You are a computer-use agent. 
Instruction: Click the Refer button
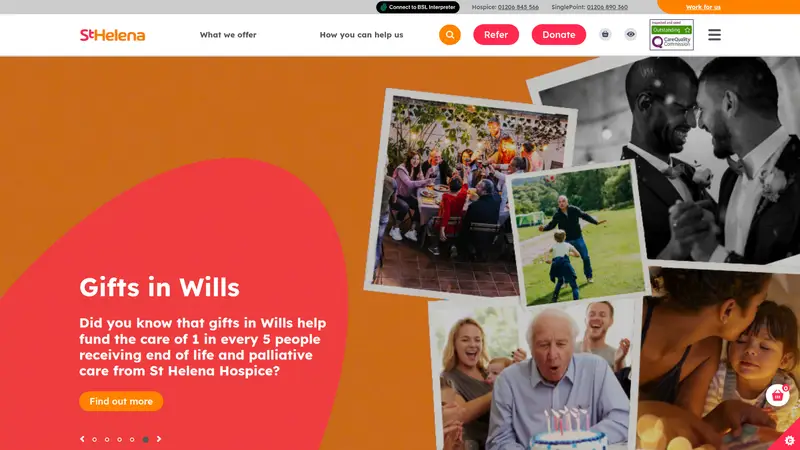496,35
